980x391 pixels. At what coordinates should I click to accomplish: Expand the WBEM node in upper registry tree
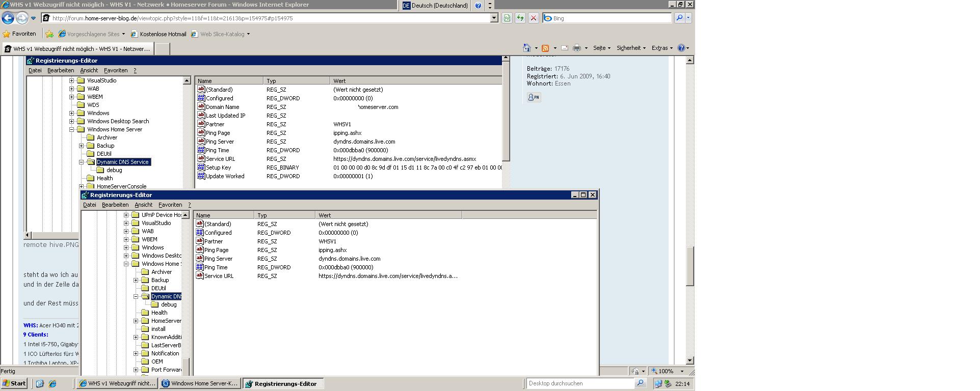coord(72,97)
